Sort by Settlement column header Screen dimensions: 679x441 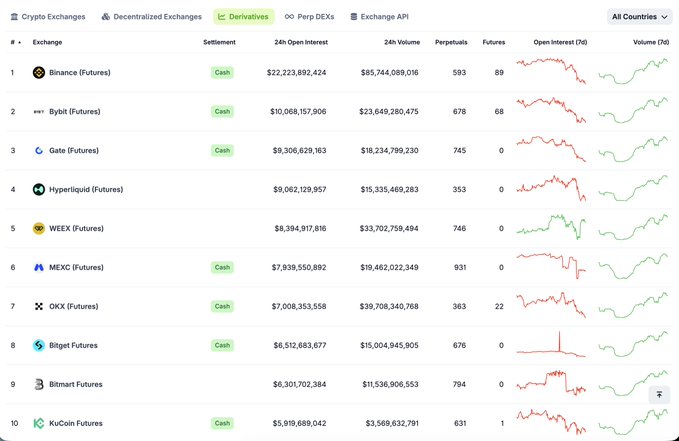tap(219, 42)
